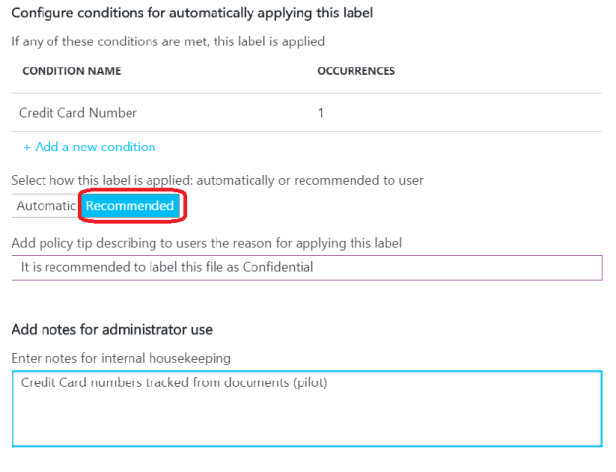
Task: Click the 'Select how this label is applied' label
Action: pos(217,180)
